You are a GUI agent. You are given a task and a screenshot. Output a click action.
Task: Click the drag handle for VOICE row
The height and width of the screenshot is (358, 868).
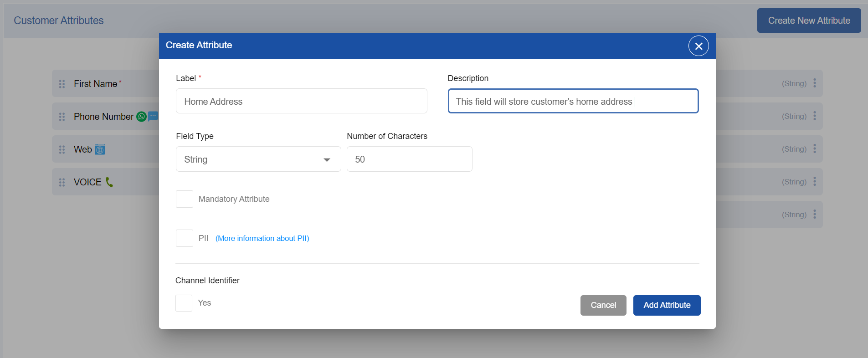[x=62, y=182]
